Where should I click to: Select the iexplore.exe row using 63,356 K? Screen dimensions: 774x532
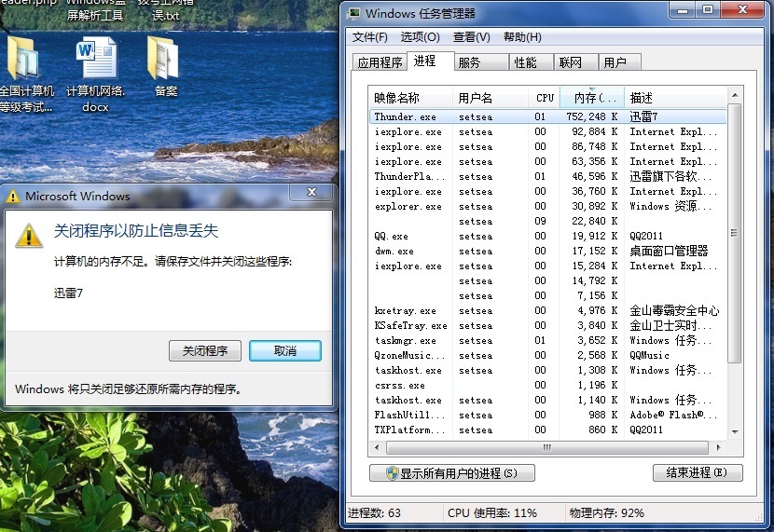coord(547,161)
